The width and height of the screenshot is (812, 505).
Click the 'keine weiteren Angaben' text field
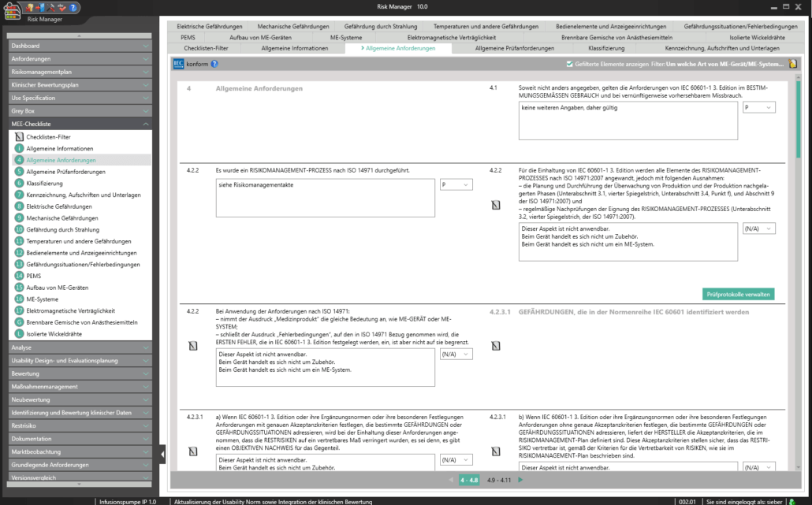tap(628, 121)
